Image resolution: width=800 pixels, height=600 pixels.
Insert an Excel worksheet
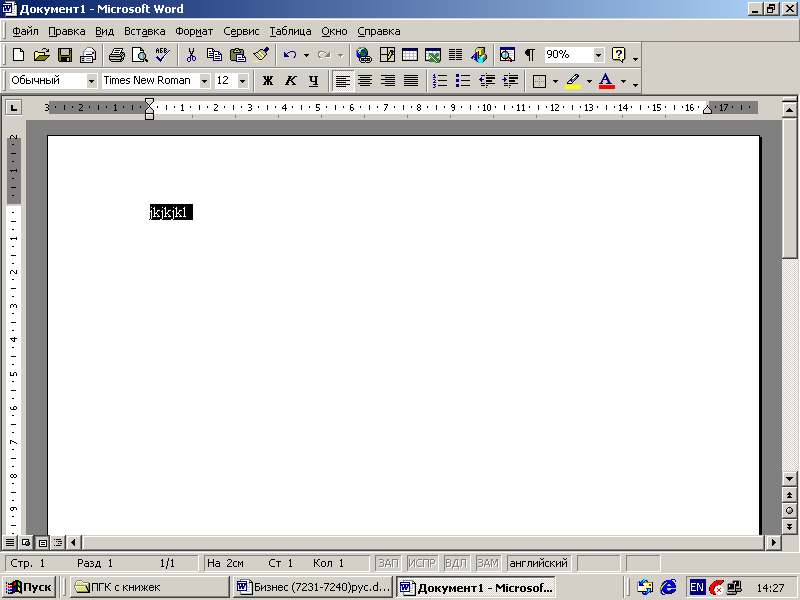click(433, 55)
